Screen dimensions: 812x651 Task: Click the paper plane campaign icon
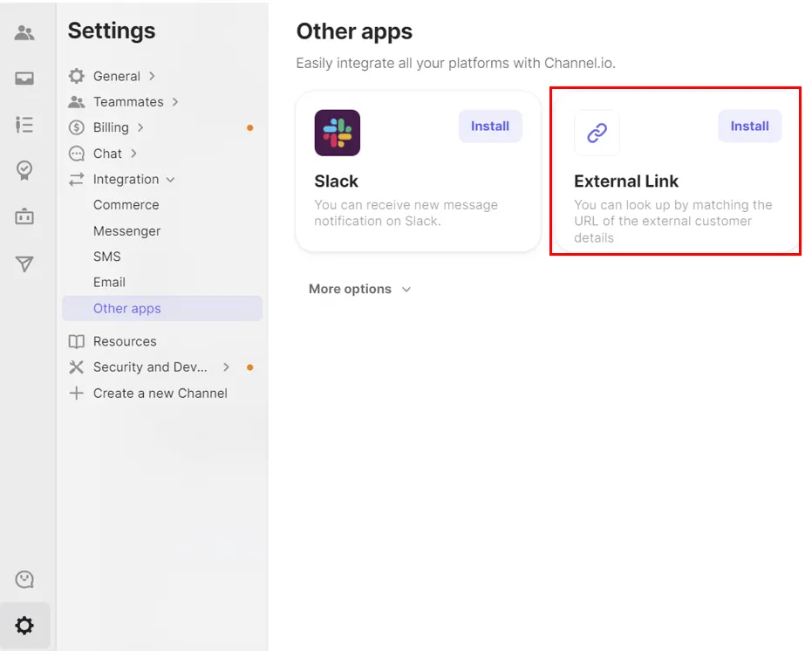coord(24,264)
